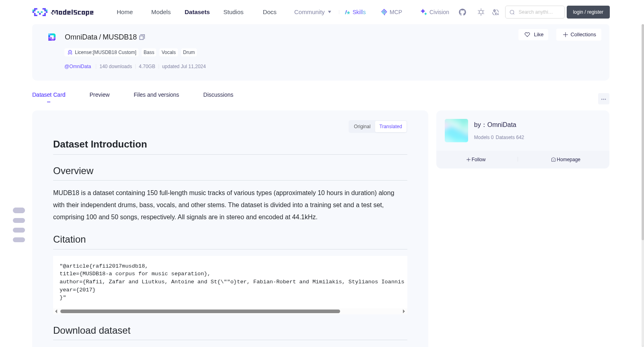Add dataset to Collections
644x347 pixels.
tap(579, 35)
